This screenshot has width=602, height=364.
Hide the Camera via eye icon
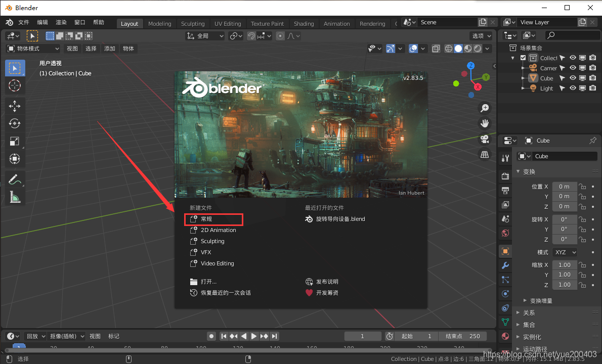point(573,68)
